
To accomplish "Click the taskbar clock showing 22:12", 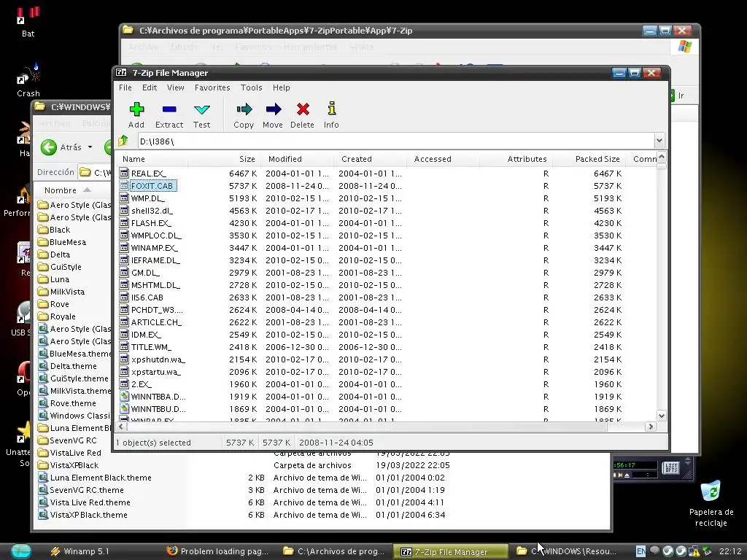I will tap(730, 551).
